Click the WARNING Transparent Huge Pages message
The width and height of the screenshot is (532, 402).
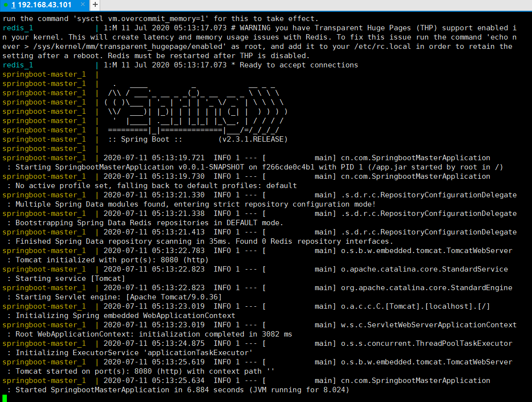point(259,42)
